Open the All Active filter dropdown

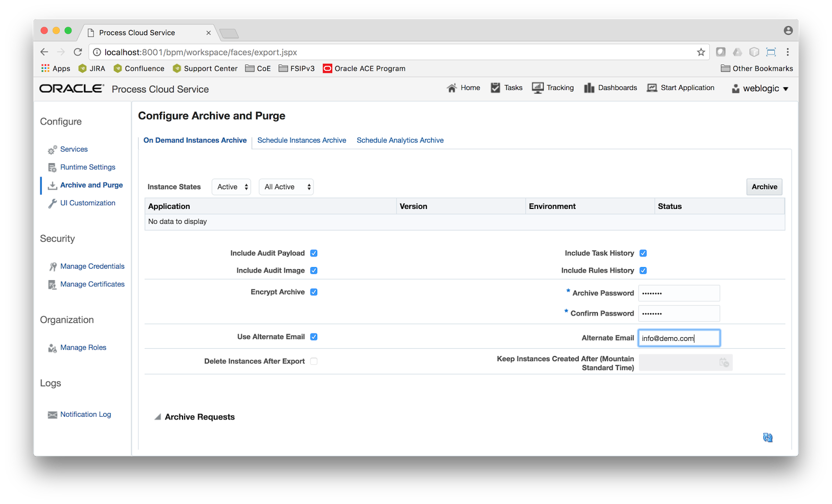pos(285,187)
